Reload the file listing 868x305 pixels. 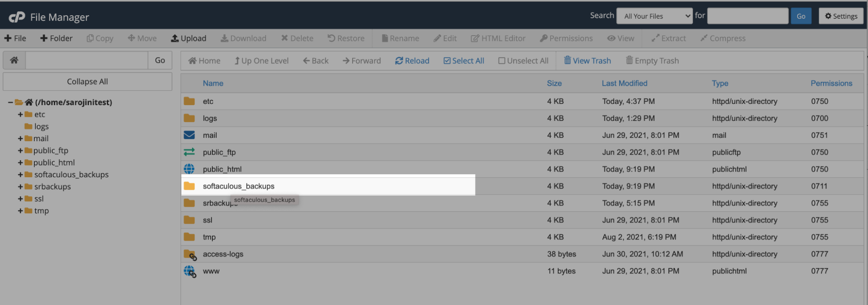pyautogui.click(x=412, y=61)
